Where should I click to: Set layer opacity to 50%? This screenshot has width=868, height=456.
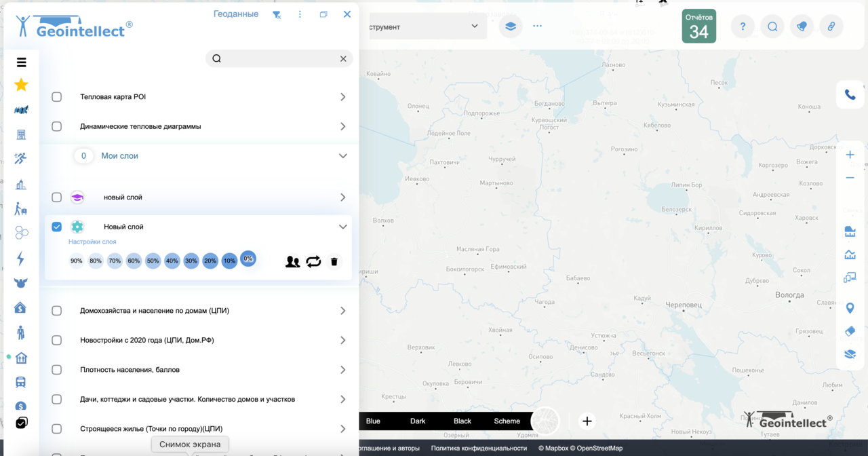click(153, 261)
